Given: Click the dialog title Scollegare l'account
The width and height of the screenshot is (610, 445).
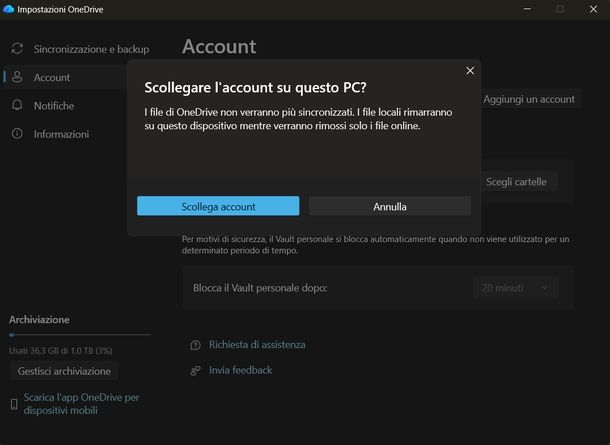Looking at the screenshot, I should pos(255,88).
